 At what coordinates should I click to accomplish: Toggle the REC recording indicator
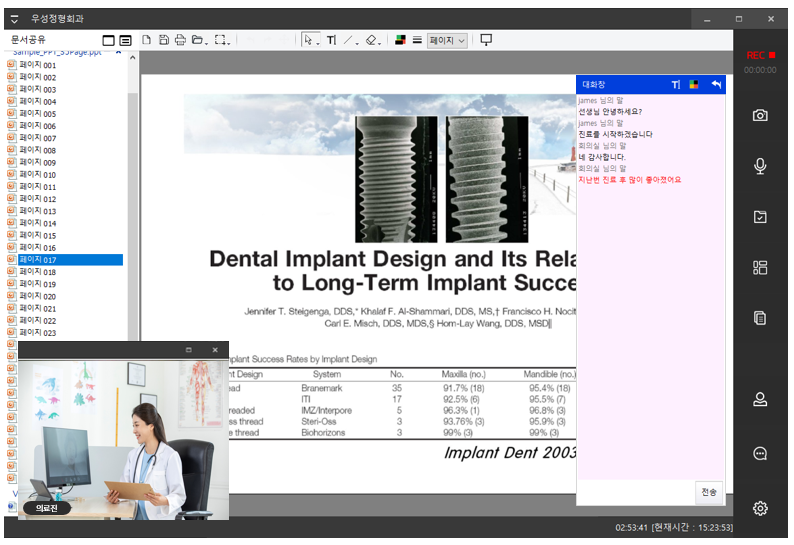pos(760,56)
